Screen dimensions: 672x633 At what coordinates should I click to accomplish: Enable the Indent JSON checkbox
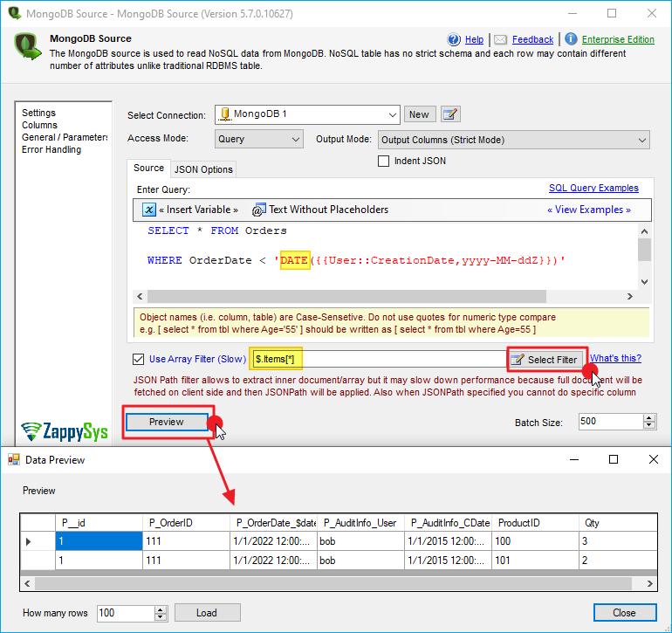383,161
